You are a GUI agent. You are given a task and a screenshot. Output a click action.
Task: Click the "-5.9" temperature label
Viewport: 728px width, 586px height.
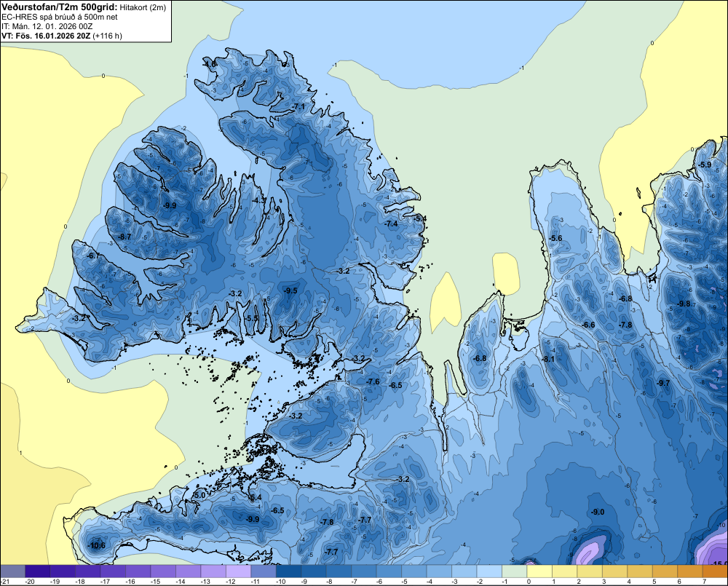coord(705,165)
